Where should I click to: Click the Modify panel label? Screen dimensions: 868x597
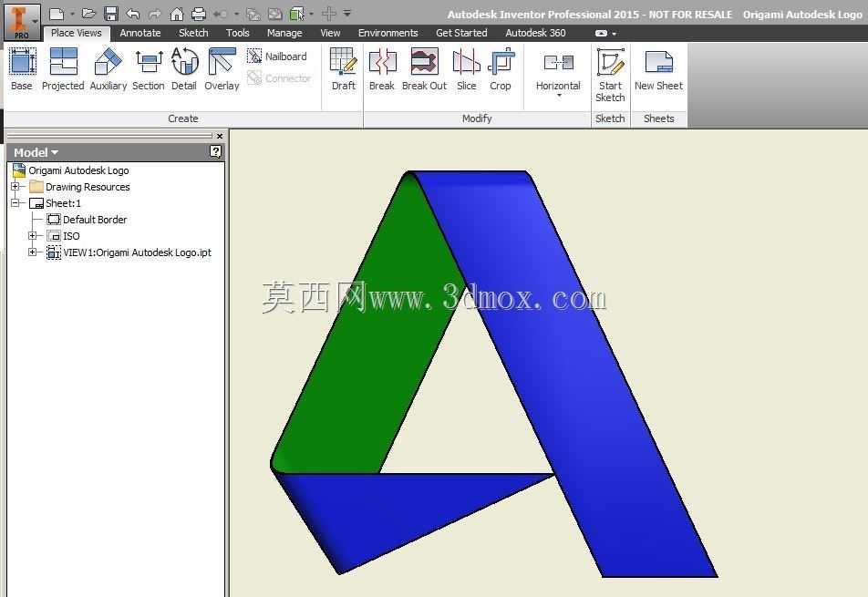[x=477, y=118]
